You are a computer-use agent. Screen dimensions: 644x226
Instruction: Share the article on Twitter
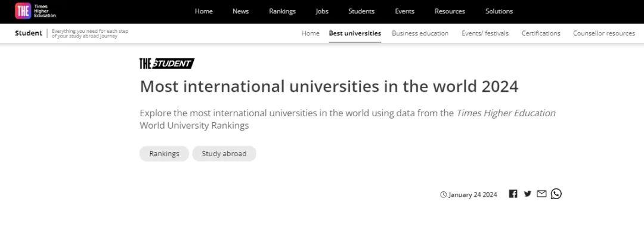tap(527, 194)
